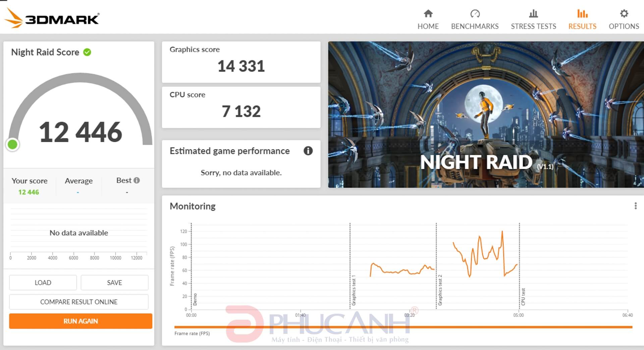
Task: Click the Monitoring heading
Action: click(193, 206)
